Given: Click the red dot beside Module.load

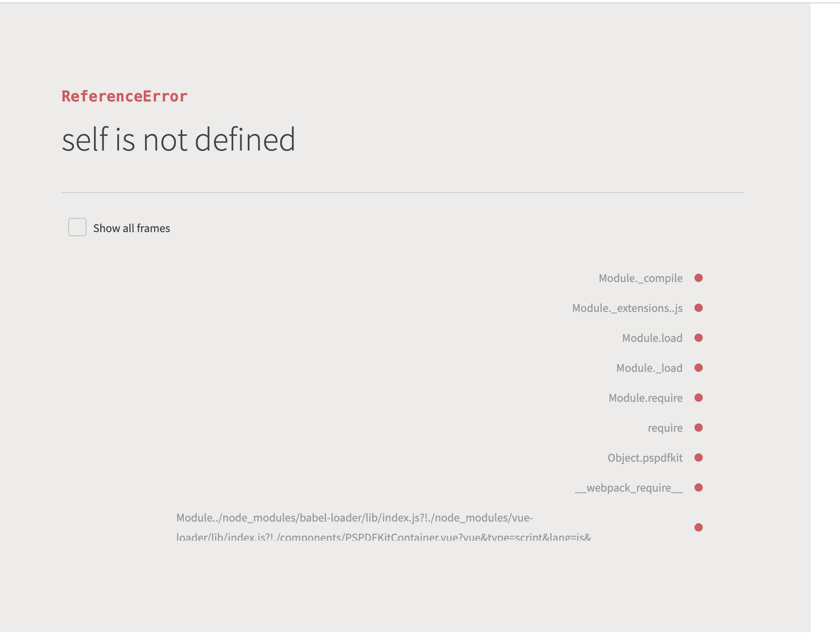Looking at the screenshot, I should [x=699, y=338].
